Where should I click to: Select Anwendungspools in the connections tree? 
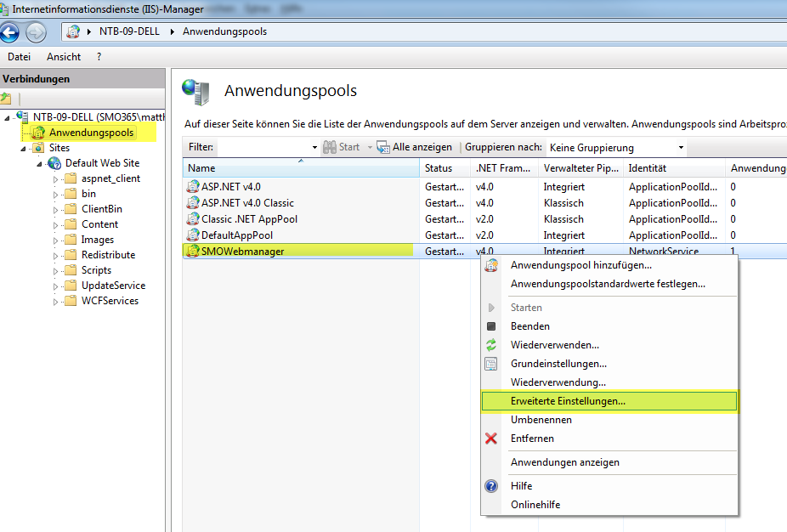pyautogui.click(x=91, y=133)
